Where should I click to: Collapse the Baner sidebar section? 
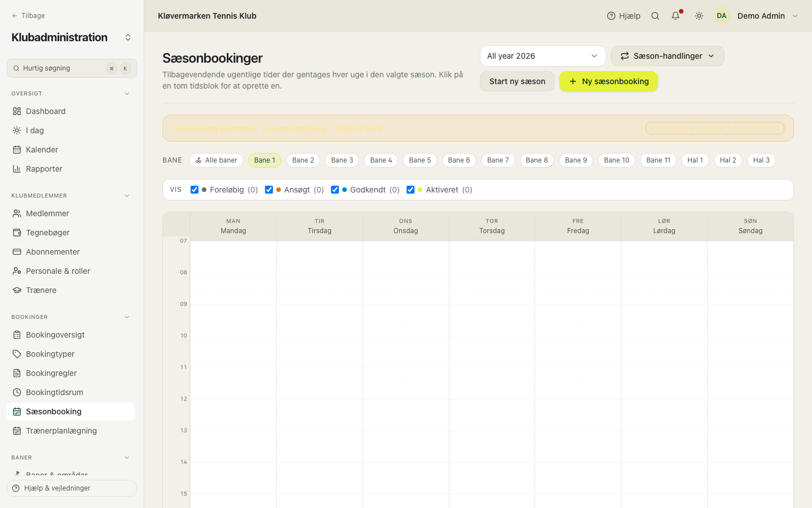(127, 458)
